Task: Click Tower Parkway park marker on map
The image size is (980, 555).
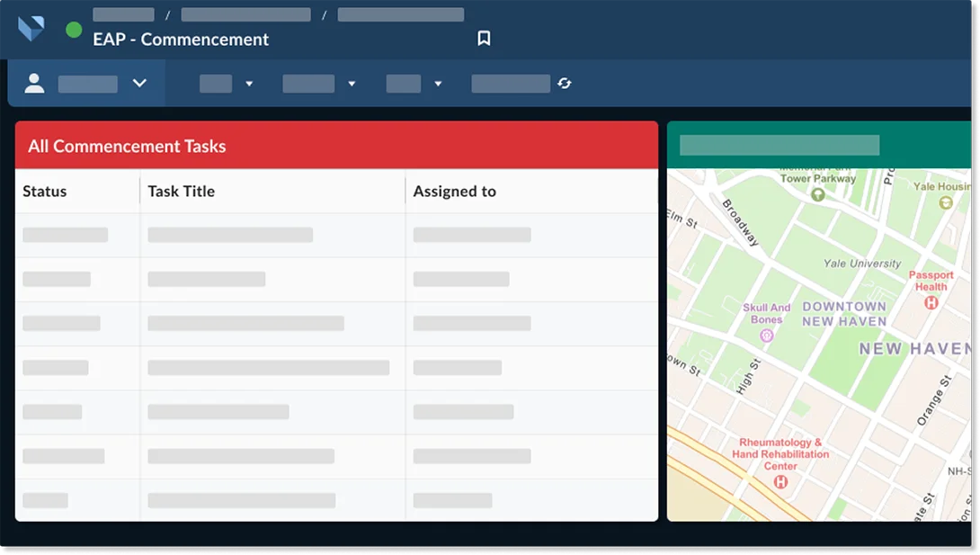Action: (x=817, y=195)
